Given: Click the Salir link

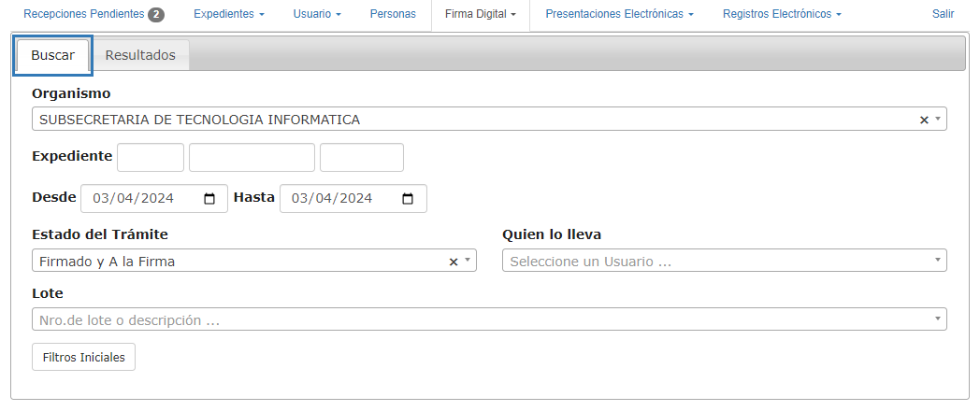Looking at the screenshot, I should point(943,15).
